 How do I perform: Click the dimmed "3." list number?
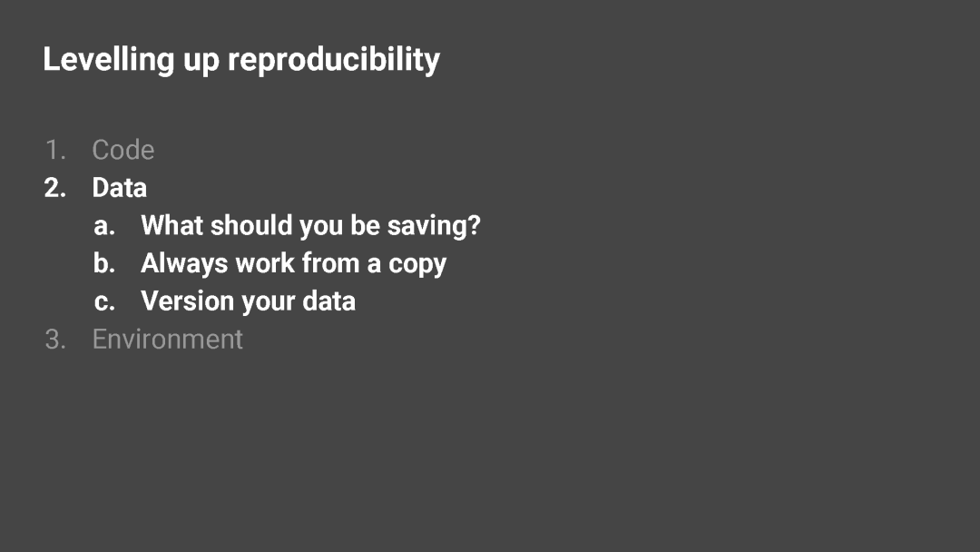55,340
